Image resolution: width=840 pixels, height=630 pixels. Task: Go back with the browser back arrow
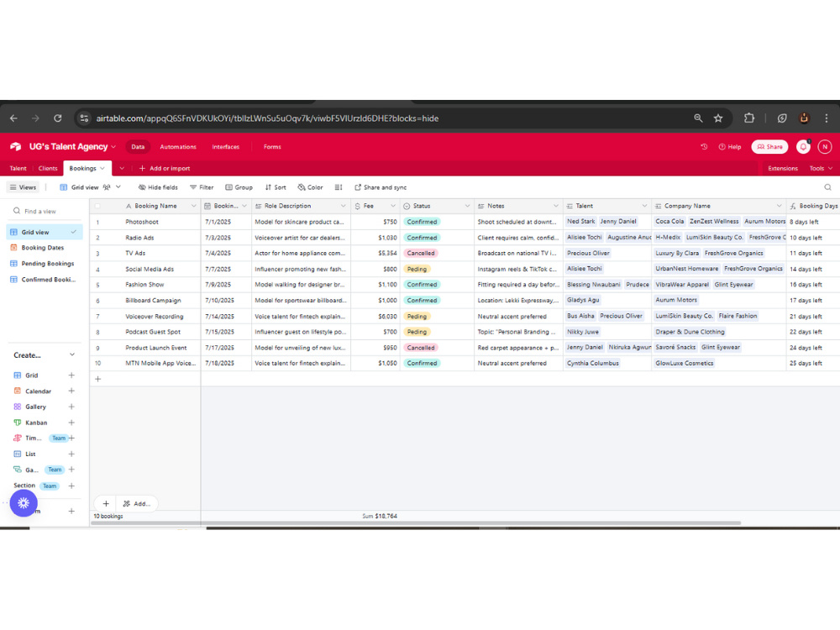click(x=14, y=118)
